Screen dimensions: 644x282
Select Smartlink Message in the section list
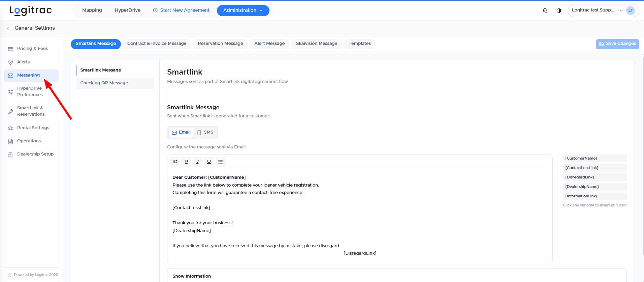click(x=115, y=70)
